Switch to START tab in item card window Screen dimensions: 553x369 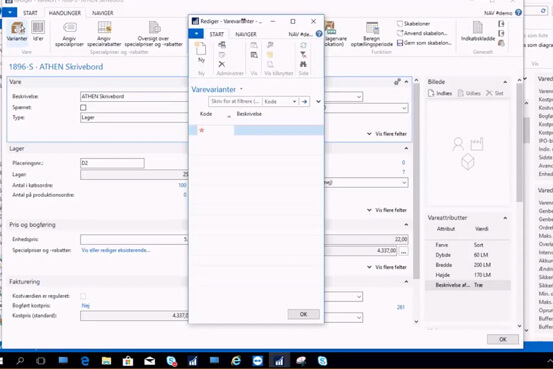30,13
